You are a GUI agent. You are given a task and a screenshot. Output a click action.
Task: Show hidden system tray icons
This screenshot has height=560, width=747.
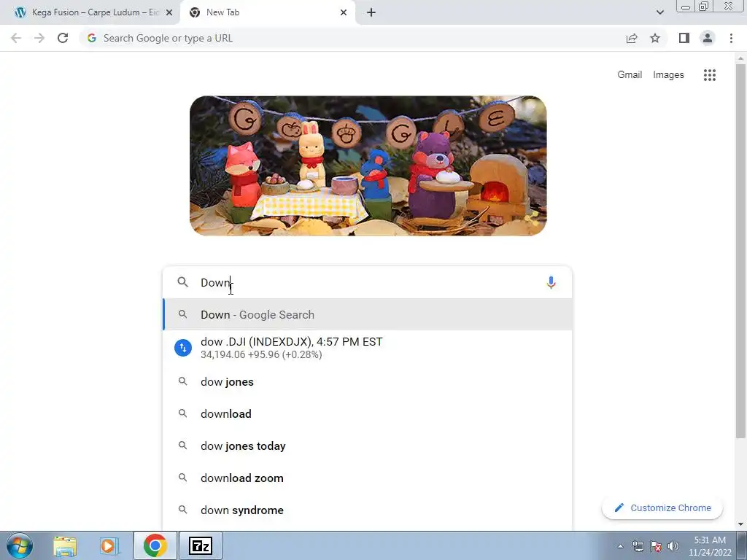point(620,546)
